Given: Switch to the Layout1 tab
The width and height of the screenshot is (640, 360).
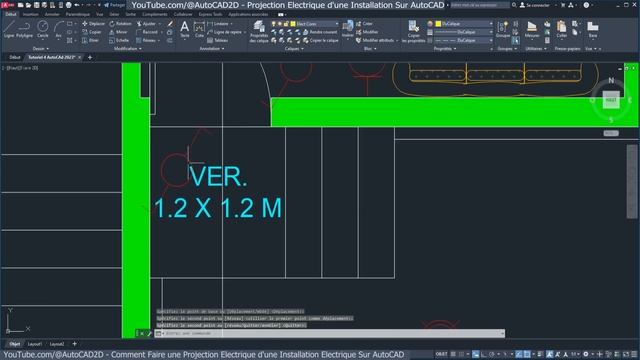Looking at the screenshot, I should pos(35,344).
